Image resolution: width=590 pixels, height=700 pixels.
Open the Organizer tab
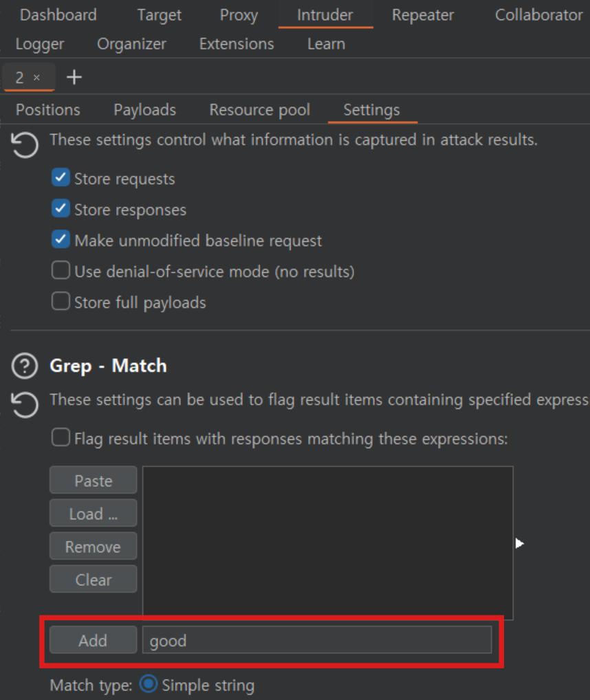131,44
